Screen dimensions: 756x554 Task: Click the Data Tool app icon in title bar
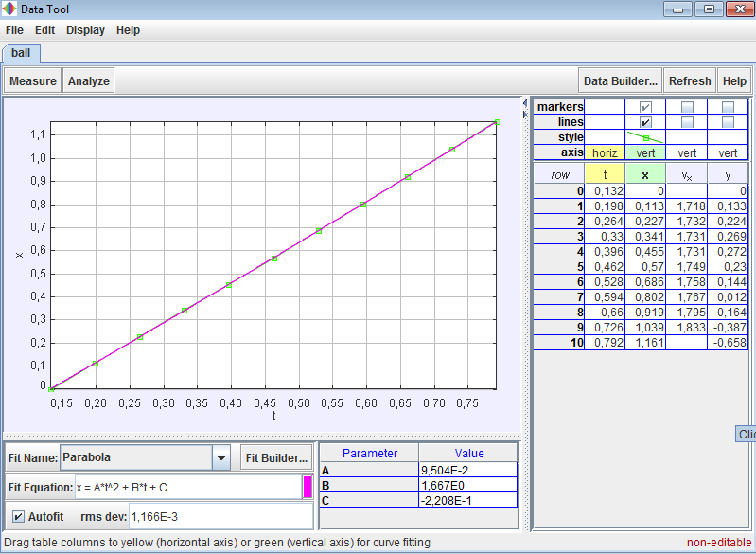(x=9, y=9)
